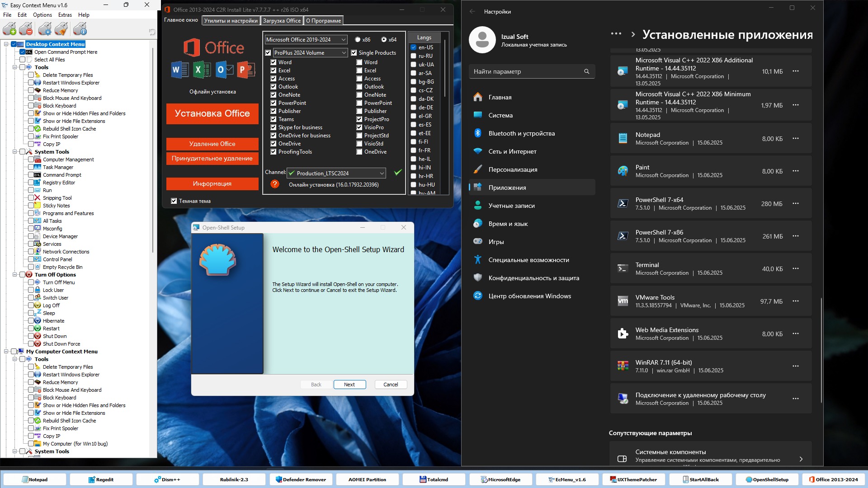Open more options for WinRAR 7.11
The height and width of the screenshot is (488, 868).
click(x=796, y=366)
